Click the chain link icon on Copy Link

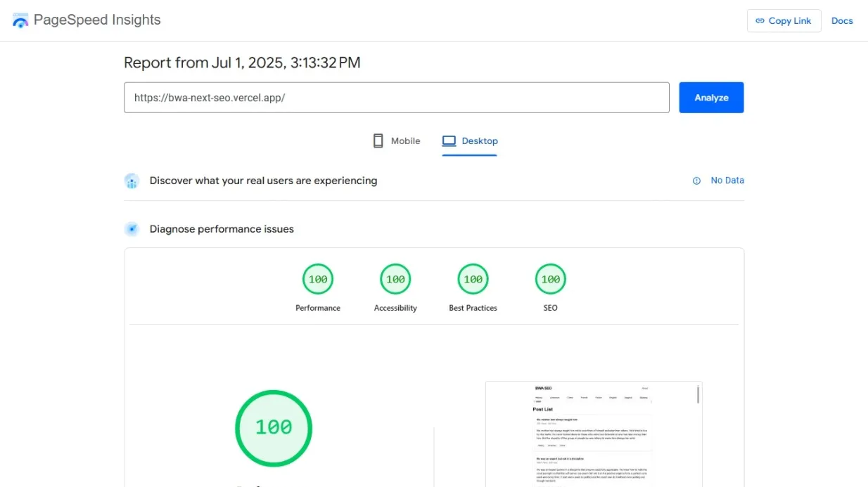[759, 20]
